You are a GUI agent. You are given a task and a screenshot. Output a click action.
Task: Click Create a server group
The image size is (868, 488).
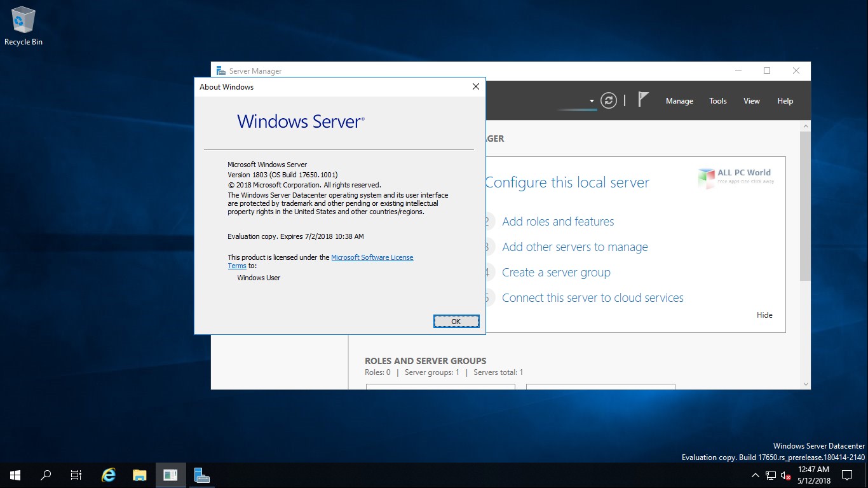556,272
